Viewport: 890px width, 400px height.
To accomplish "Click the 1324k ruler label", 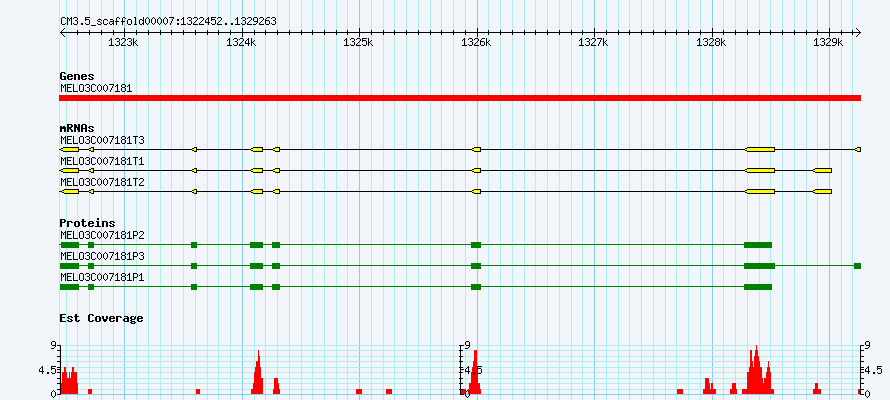I will pos(242,42).
